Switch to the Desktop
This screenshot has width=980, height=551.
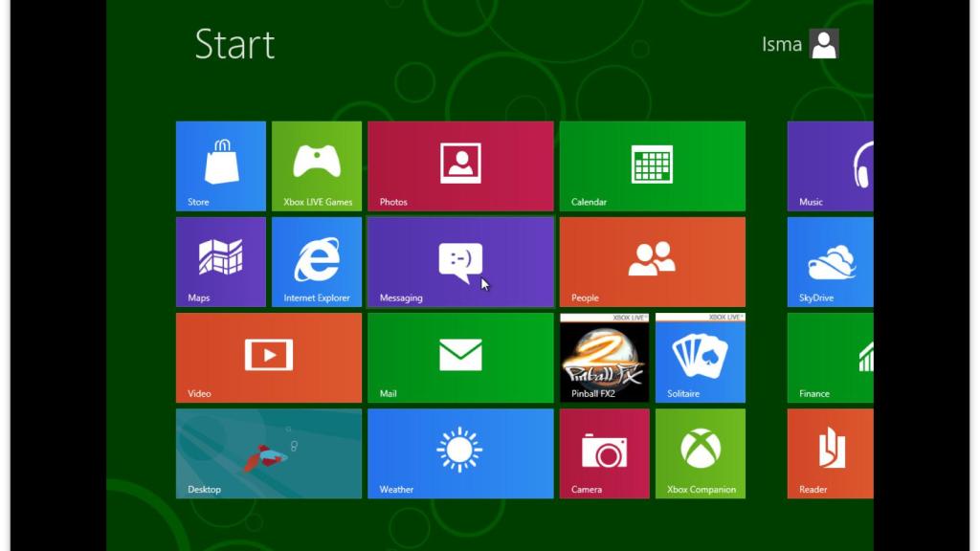coord(269,453)
